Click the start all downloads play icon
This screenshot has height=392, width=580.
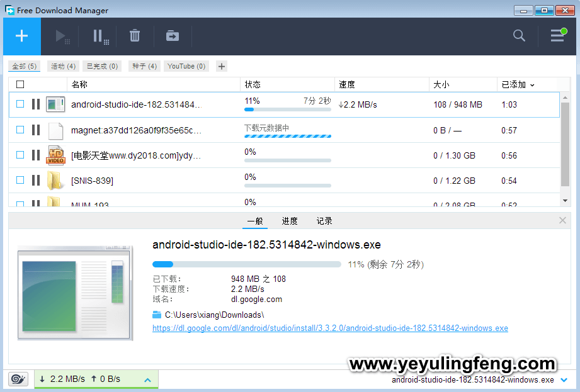pos(62,36)
